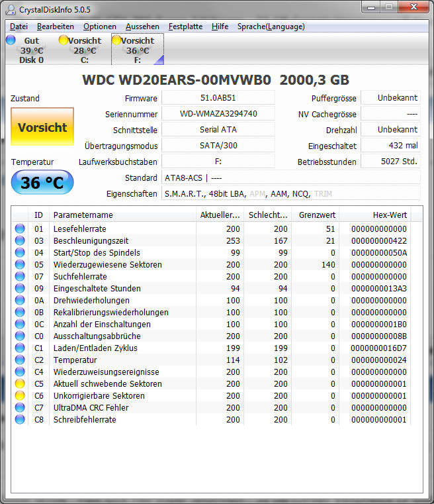The image size is (434, 504).
Task: Click blue status icon for Laden/Entladen Zyklus
Action: [x=20, y=348]
